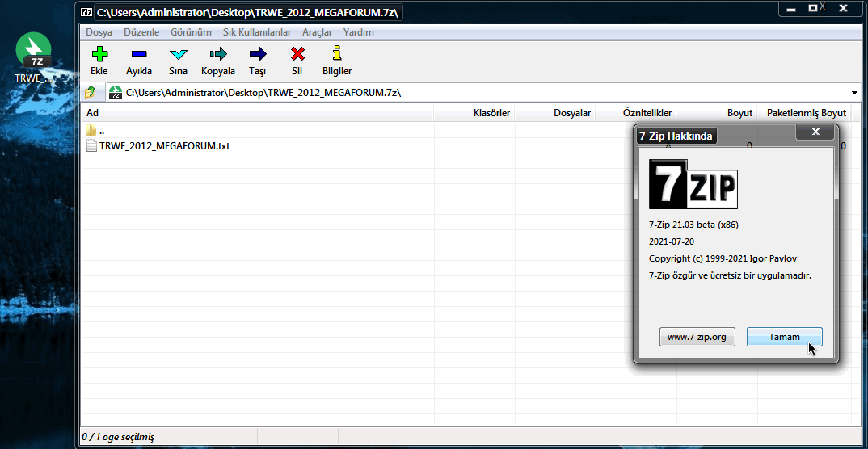Open Bilgiler (info) toolbar icon

click(x=337, y=53)
